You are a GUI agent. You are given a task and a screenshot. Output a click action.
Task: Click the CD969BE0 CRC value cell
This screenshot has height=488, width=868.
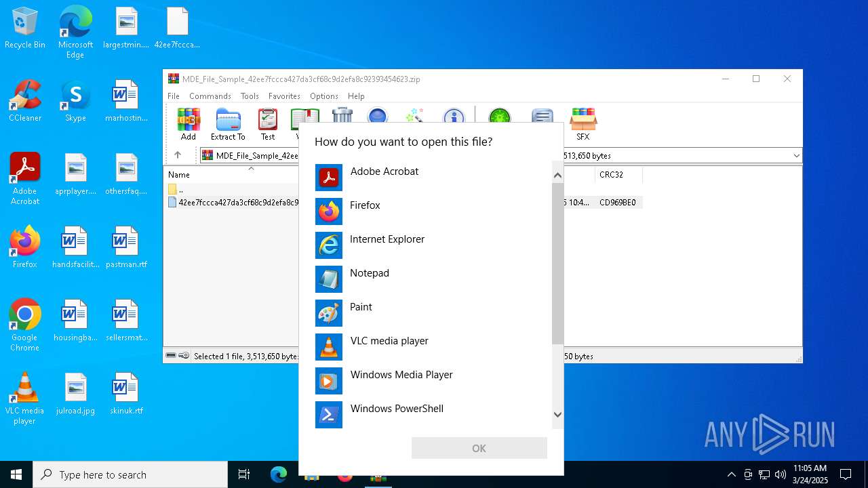[x=618, y=202]
